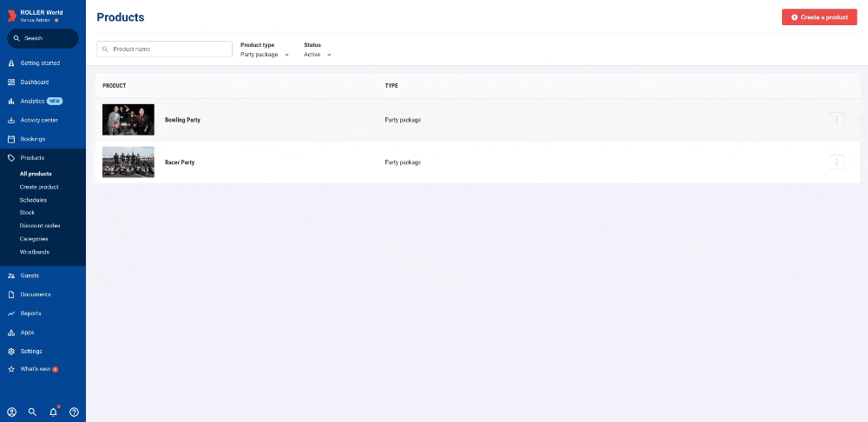Open the Racer Party product
The width and height of the screenshot is (868, 422).
pos(180,162)
